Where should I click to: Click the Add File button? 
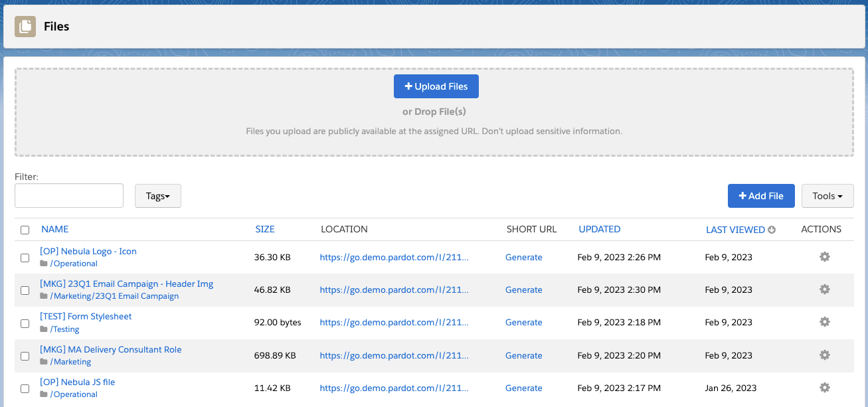point(761,196)
